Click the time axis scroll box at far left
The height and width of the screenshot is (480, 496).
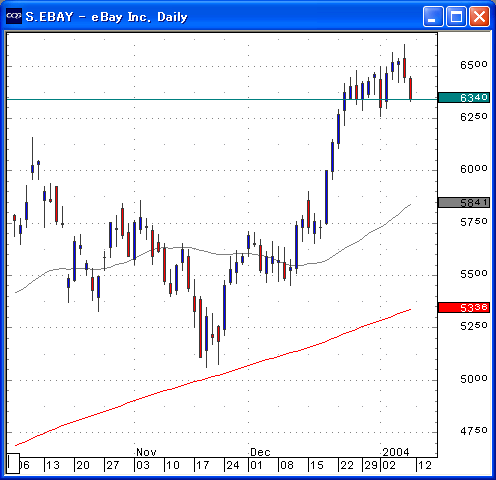click(13, 463)
